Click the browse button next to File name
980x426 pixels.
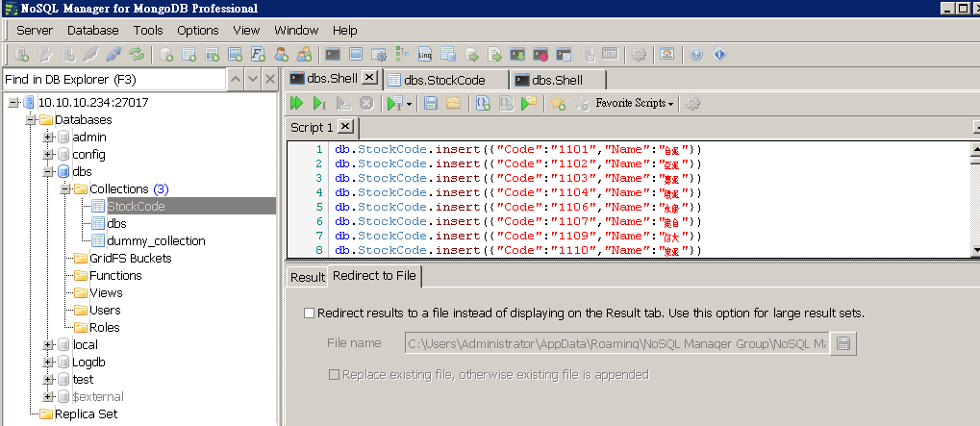pos(843,343)
